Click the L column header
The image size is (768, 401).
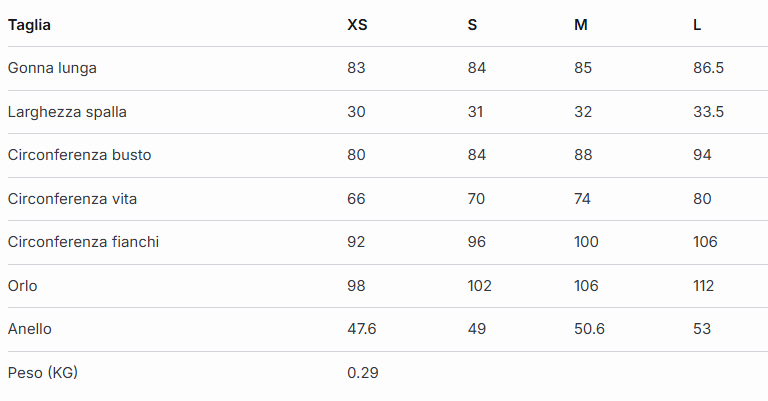tap(697, 25)
